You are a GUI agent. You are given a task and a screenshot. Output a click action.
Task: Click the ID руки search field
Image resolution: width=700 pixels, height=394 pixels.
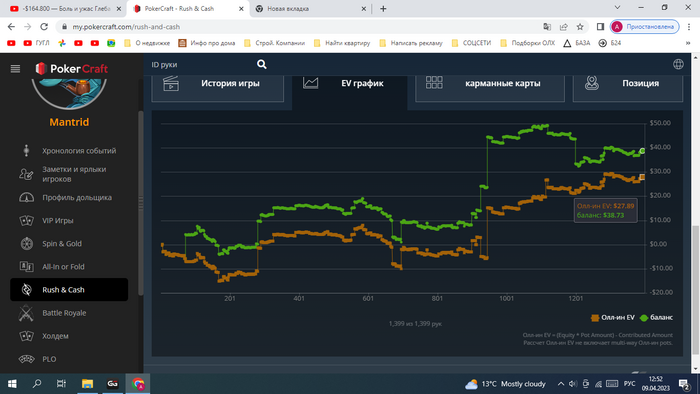click(x=201, y=65)
